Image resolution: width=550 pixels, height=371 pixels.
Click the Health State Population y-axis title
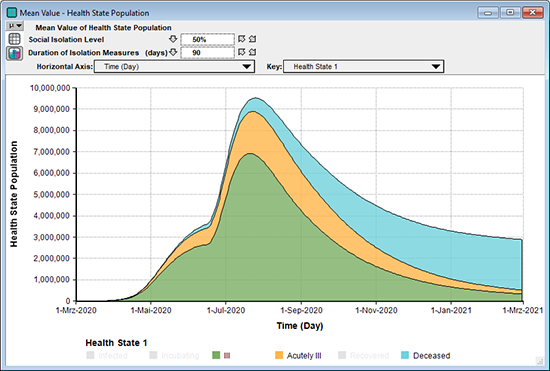click(x=14, y=194)
